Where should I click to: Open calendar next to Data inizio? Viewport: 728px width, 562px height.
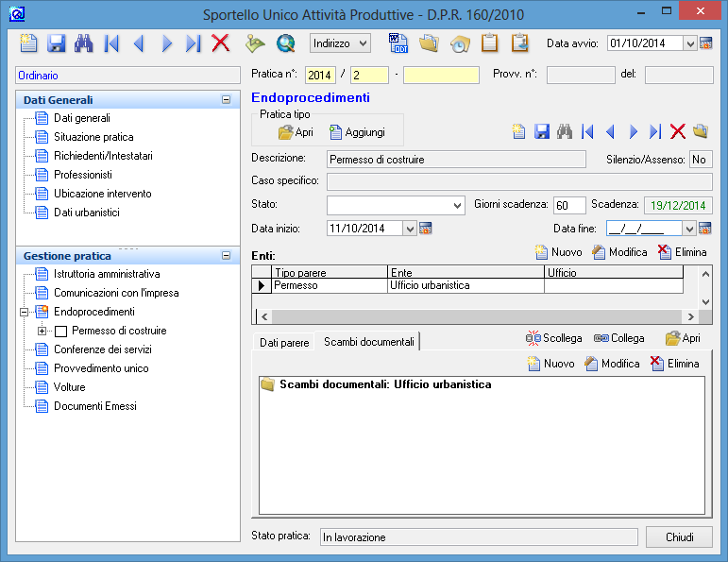(x=425, y=228)
